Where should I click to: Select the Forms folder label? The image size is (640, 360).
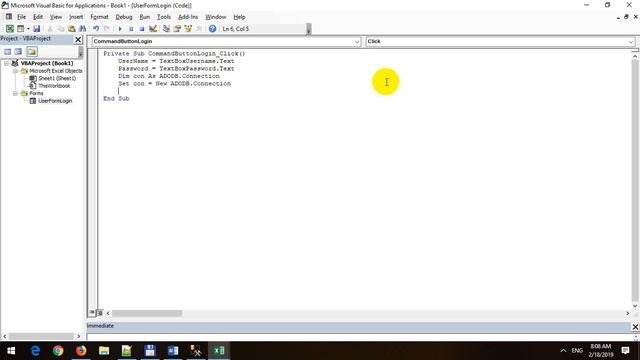[36, 93]
